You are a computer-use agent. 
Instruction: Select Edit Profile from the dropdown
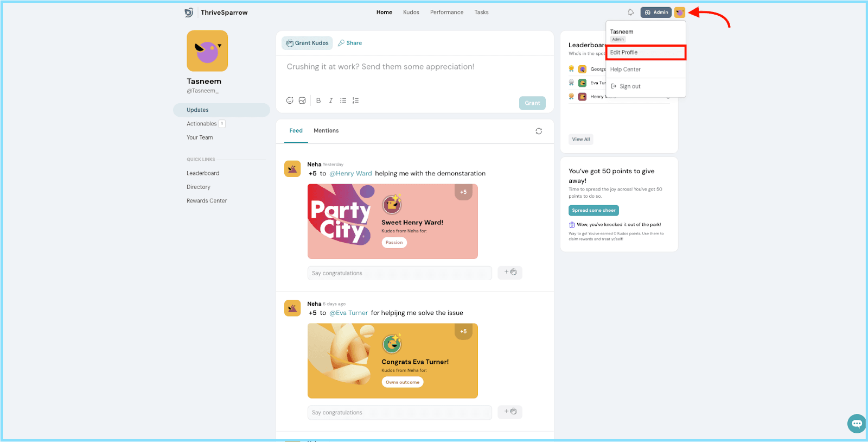pos(645,53)
